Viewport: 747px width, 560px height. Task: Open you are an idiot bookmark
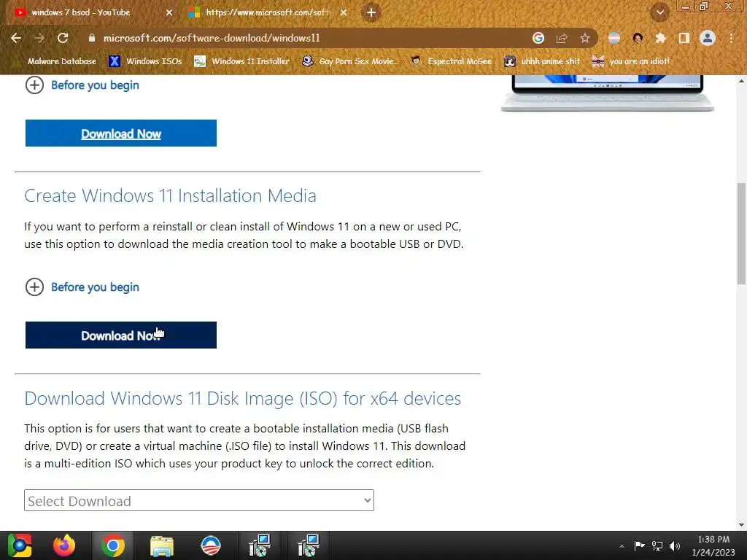point(631,61)
